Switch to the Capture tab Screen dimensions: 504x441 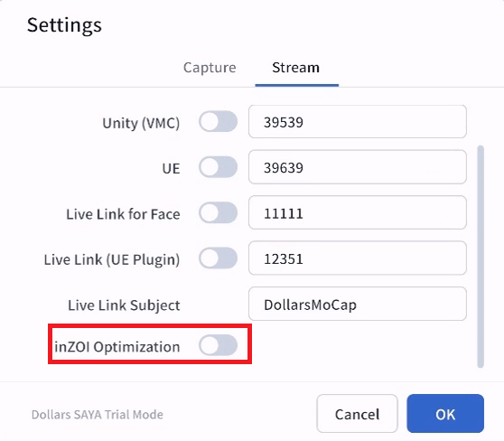pos(210,68)
